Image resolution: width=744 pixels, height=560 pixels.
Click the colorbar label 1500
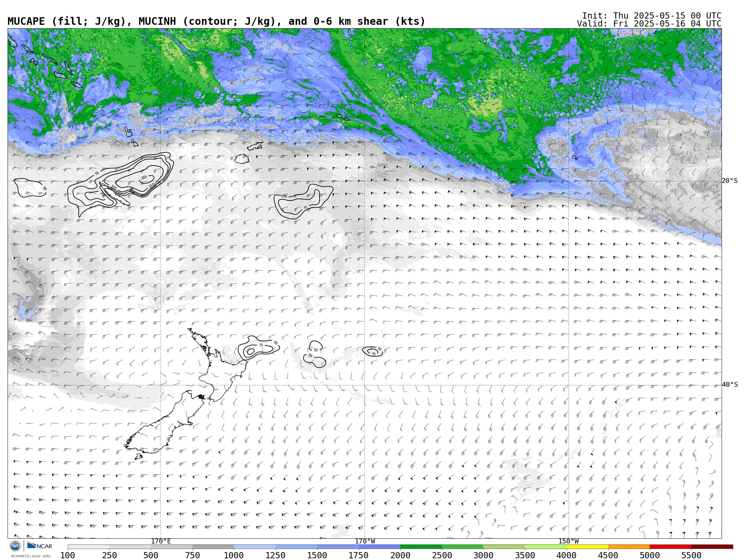pyautogui.click(x=317, y=556)
